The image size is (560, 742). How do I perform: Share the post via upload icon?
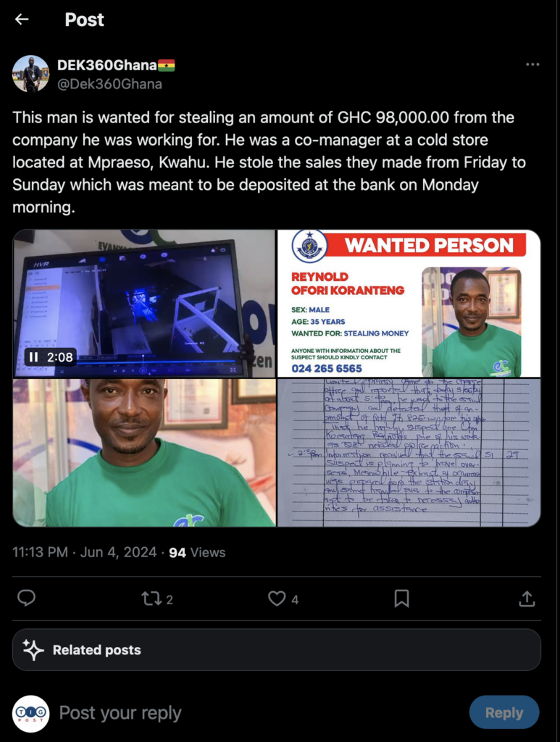pyautogui.click(x=527, y=599)
